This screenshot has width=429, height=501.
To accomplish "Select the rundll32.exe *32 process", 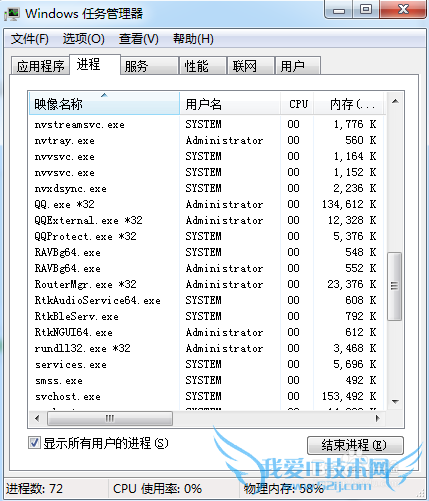I will coord(207,348).
